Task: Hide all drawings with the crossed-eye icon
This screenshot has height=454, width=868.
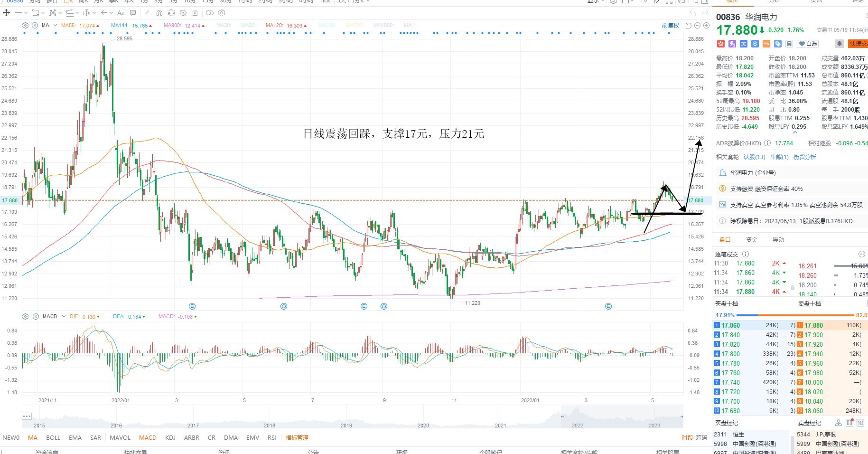Action: [x=183, y=13]
